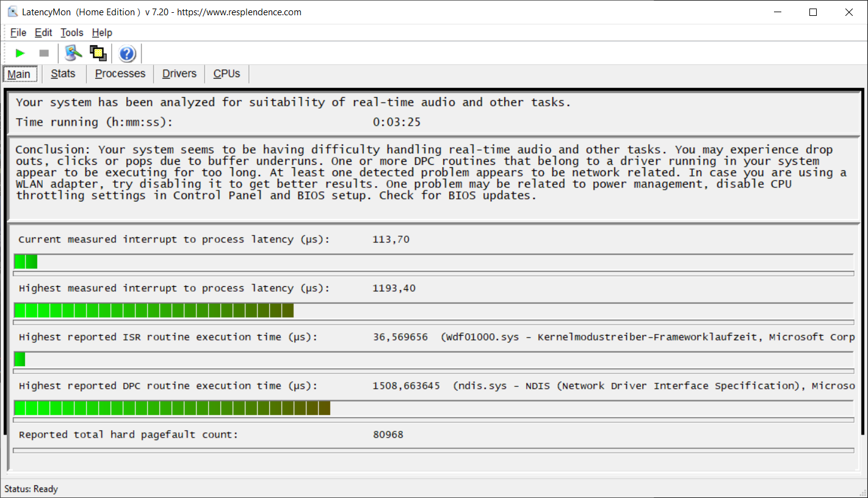868x498 pixels.
Task: Click the DPC value 1508,663645
Action: [407, 386]
